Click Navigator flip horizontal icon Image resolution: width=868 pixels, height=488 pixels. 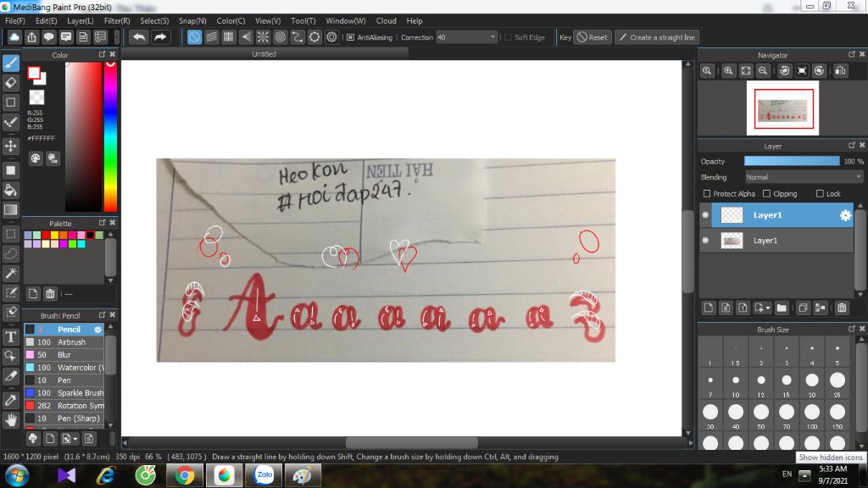(840, 71)
